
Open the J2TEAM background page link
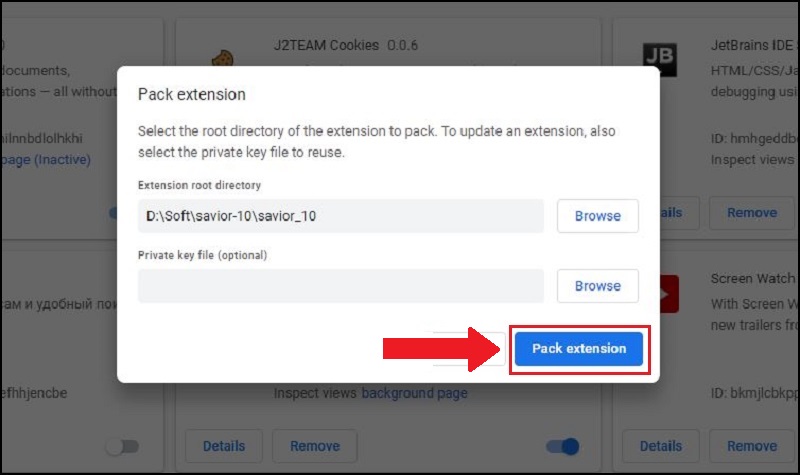(x=414, y=393)
